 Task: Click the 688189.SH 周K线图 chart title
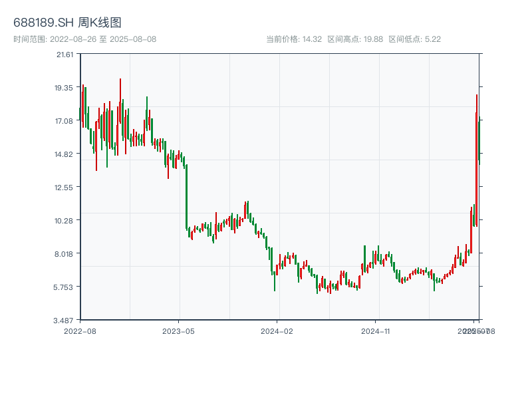point(67,23)
